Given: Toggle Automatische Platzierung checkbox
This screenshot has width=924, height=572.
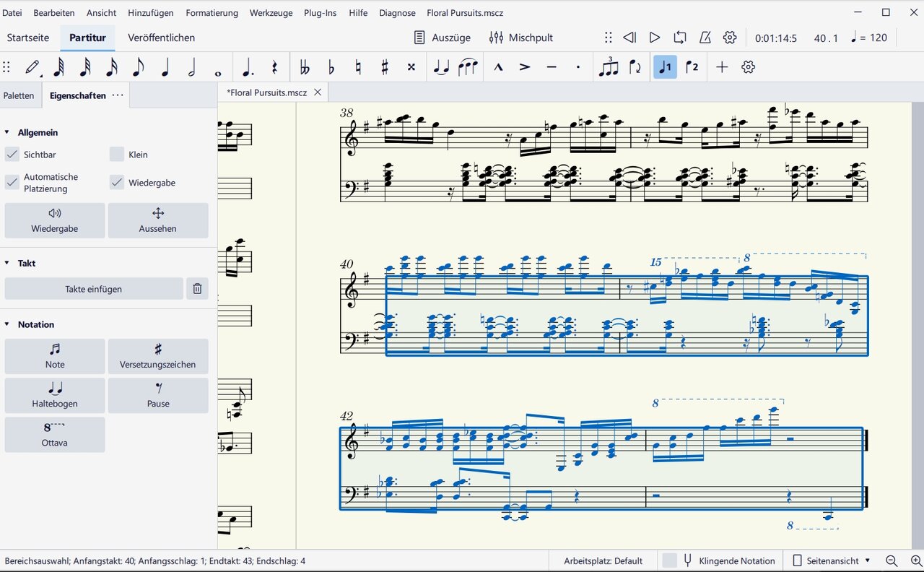Looking at the screenshot, I should [x=12, y=183].
